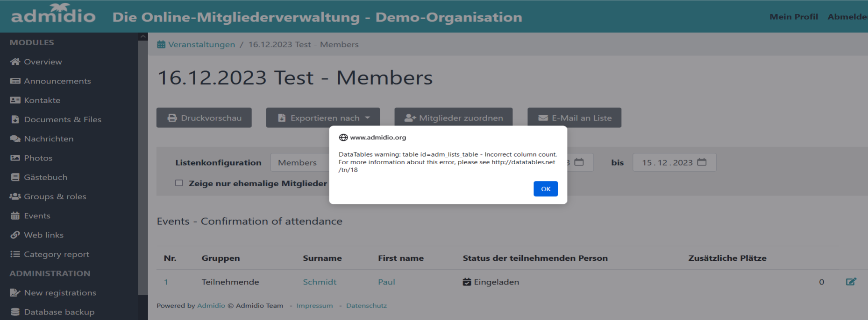Click the edit icon in Schmidt's row
Screen dimensions: 868x320
pyautogui.click(x=851, y=282)
